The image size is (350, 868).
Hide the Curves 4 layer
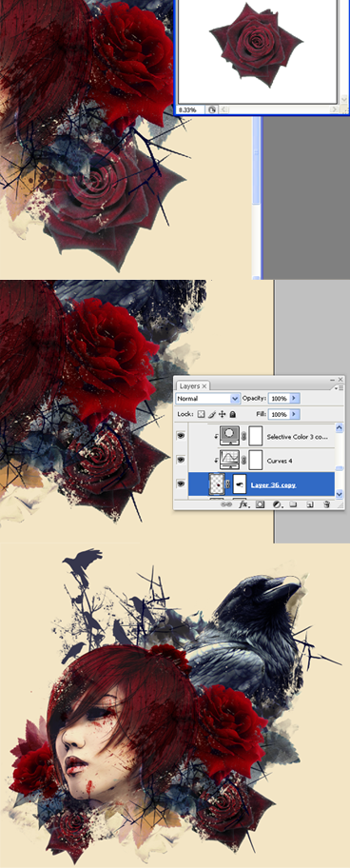(181, 459)
